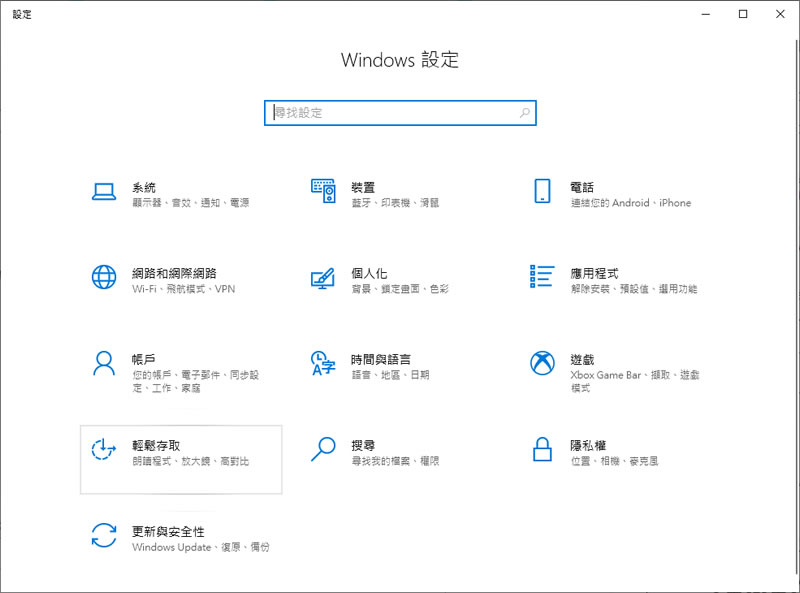Open the 網路和網際網路 globe icon
The image size is (800, 593).
104,277
